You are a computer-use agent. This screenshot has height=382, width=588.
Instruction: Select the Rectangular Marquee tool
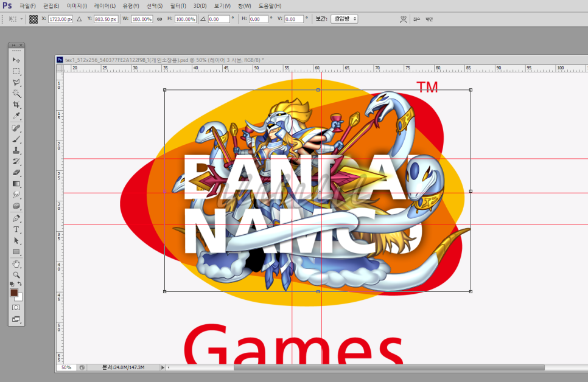(16, 71)
